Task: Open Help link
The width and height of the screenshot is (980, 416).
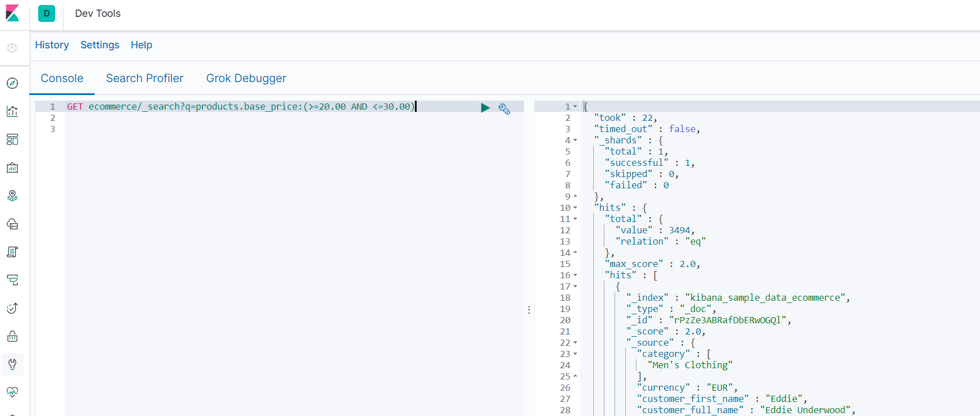Action: click(x=142, y=45)
